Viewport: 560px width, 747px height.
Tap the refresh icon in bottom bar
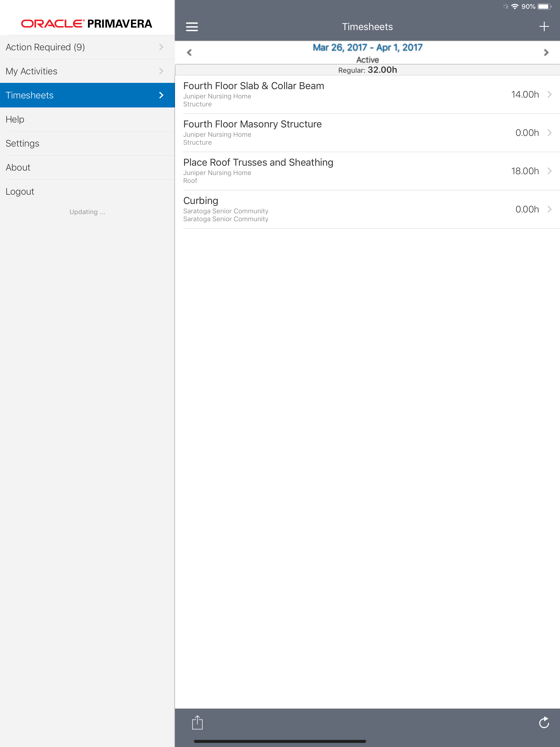pyautogui.click(x=544, y=722)
